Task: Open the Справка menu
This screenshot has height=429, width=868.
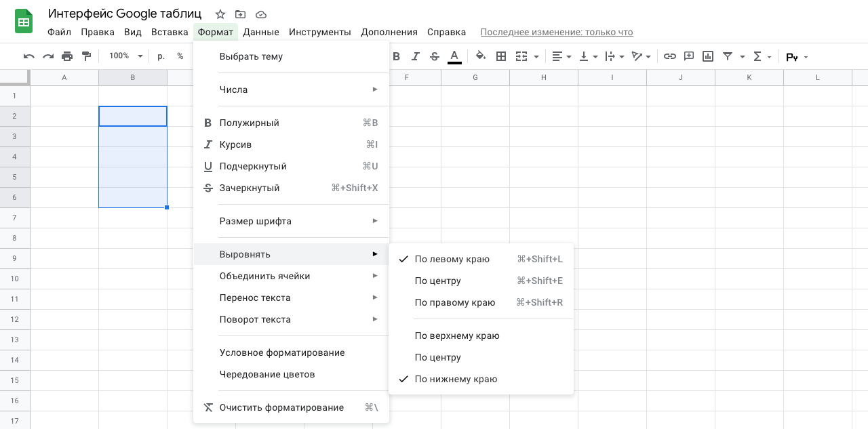Action: click(446, 32)
